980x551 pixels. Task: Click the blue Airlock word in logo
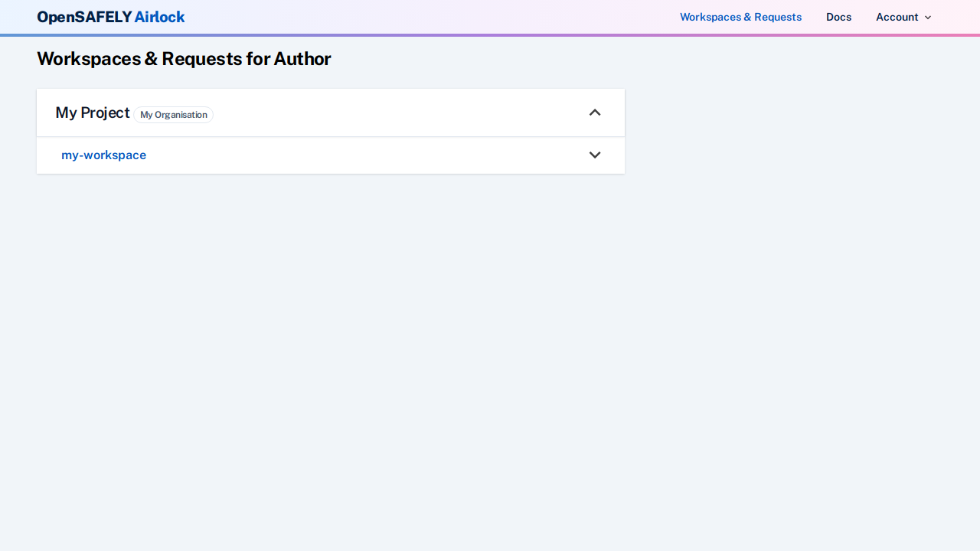[x=159, y=17]
